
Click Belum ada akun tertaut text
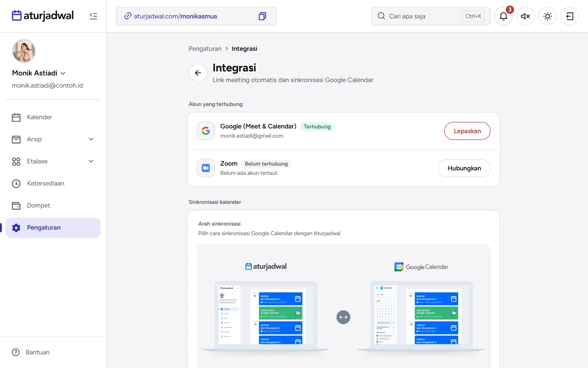pos(249,173)
